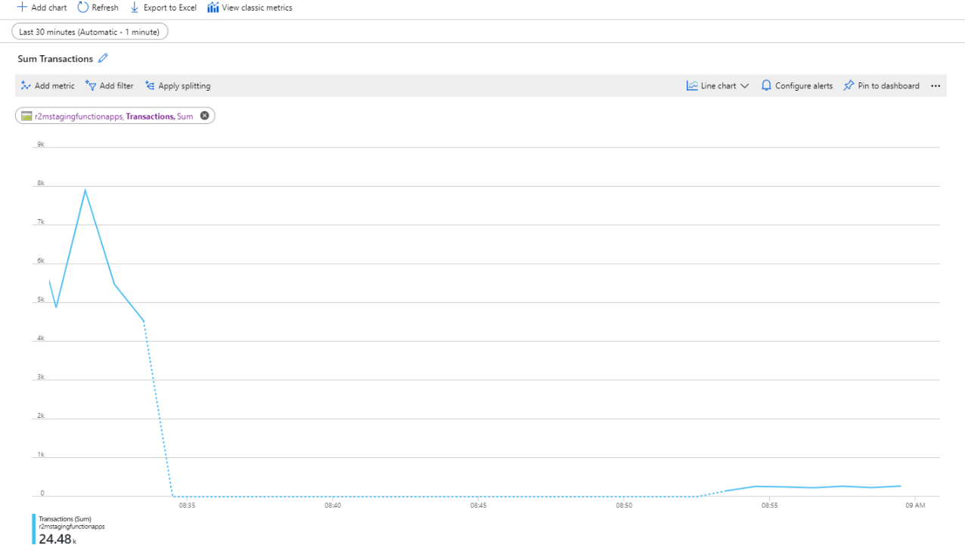Click the Line chart type icon

click(692, 86)
